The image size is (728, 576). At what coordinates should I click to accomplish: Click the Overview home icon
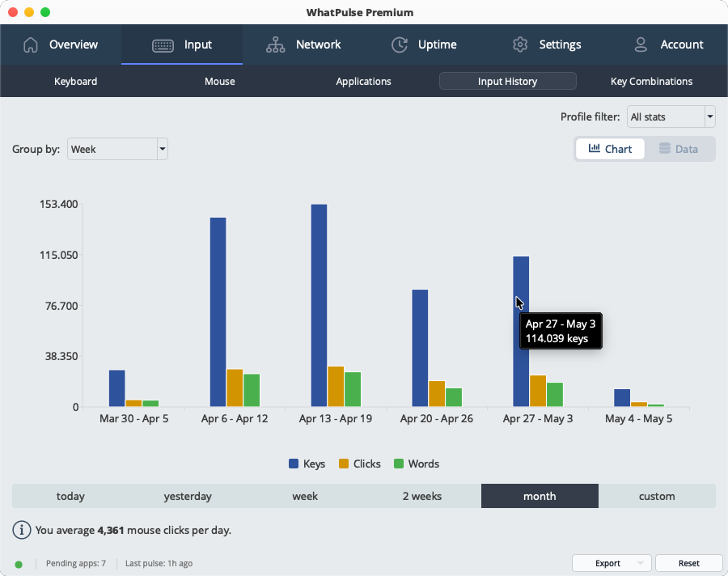tap(31, 44)
